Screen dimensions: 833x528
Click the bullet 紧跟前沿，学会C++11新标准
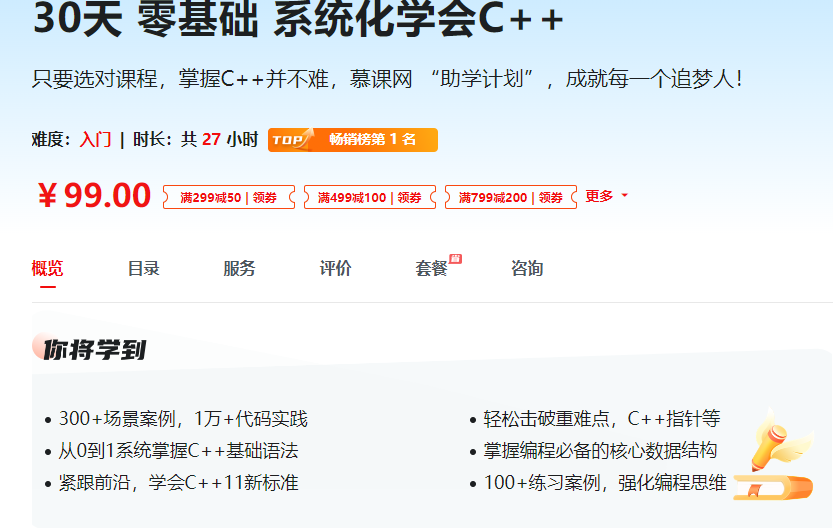[x=178, y=483]
